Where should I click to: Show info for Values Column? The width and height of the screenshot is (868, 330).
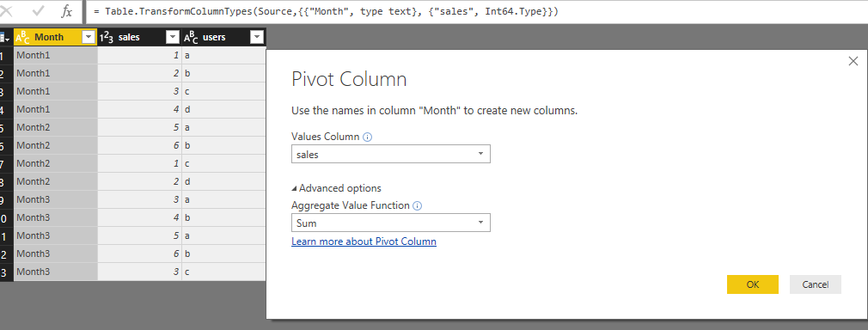[x=367, y=137]
